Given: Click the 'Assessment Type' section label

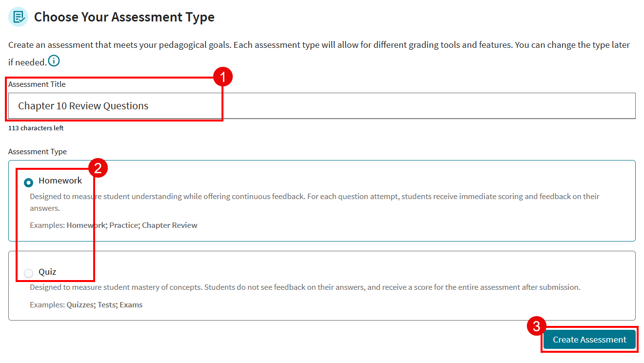Looking at the screenshot, I should point(38,152).
